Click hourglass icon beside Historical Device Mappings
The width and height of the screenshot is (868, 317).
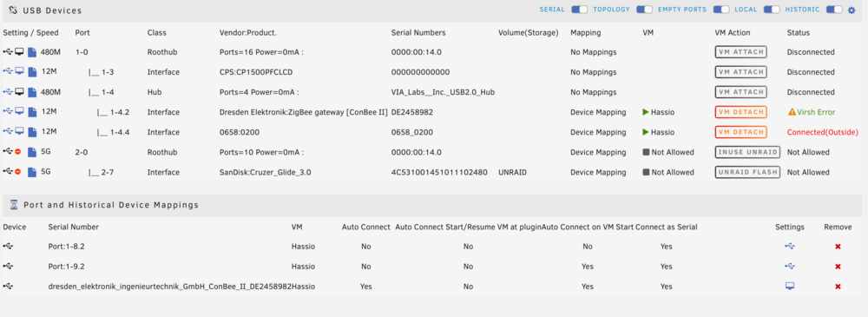click(14, 204)
